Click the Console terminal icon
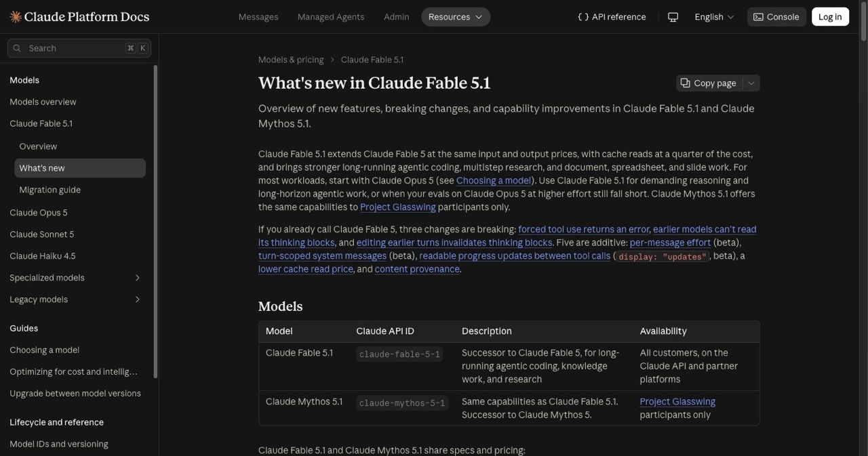The image size is (868, 456). 758,17
